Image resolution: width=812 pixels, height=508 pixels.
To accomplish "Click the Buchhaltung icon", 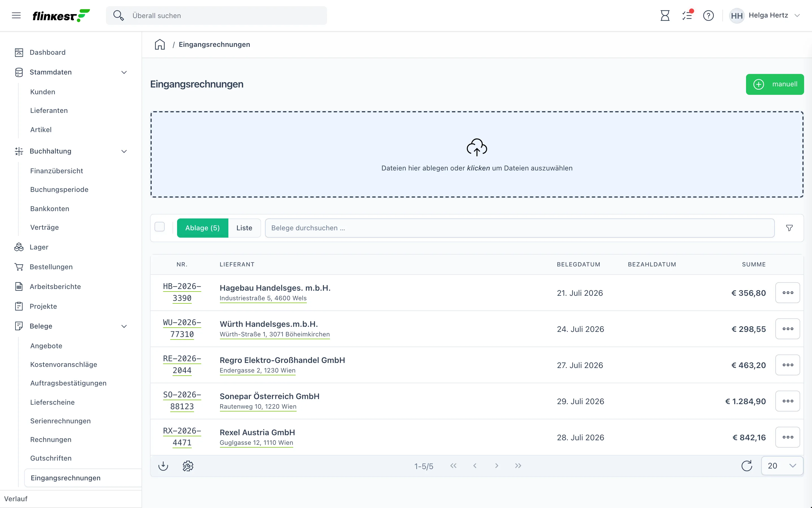I will 19,151.
